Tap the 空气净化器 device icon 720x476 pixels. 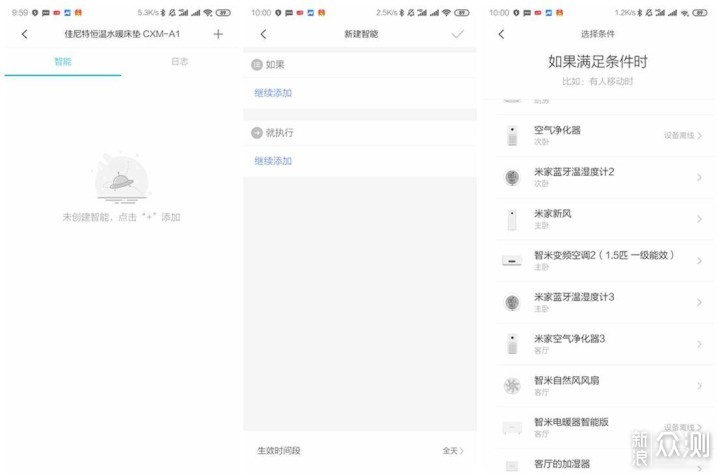(x=512, y=135)
